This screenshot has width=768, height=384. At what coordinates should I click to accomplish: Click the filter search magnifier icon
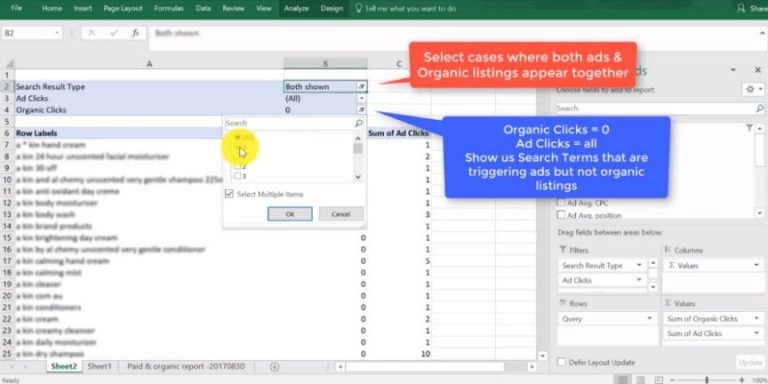pyautogui.click(x=359, y=123)
